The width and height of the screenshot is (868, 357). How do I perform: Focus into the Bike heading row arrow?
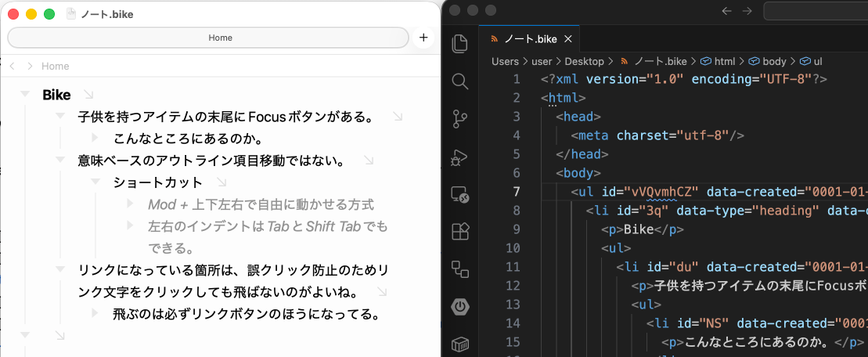coord(88,95)
